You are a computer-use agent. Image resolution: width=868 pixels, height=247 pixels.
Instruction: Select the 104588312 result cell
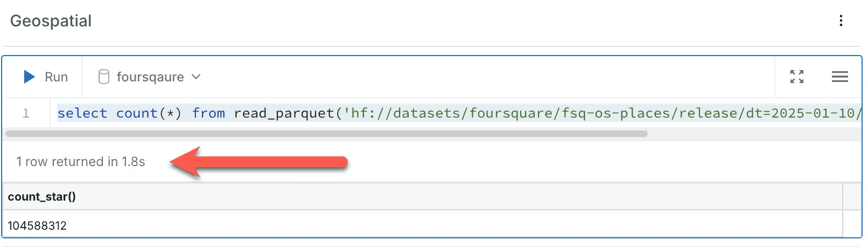click(x=37, y=225)
